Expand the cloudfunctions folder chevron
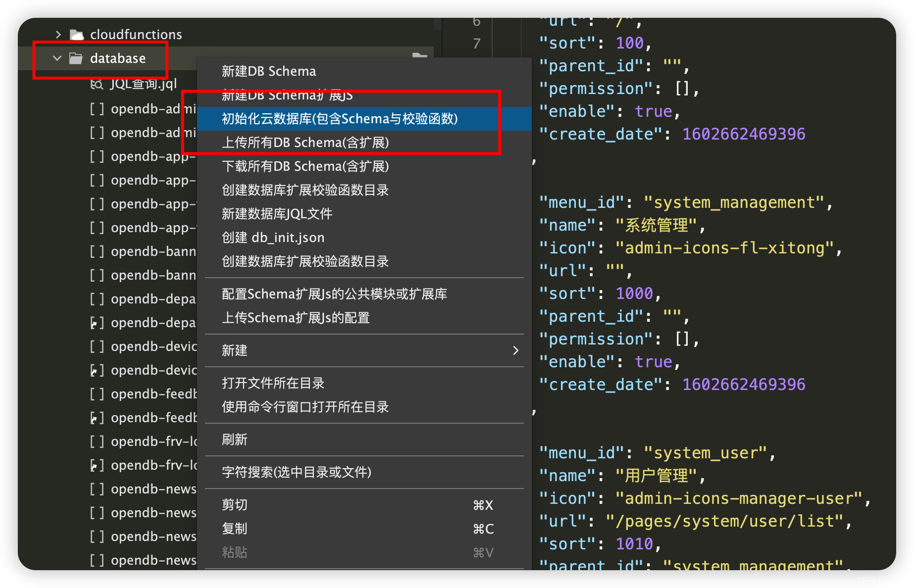 coord(58,35)
